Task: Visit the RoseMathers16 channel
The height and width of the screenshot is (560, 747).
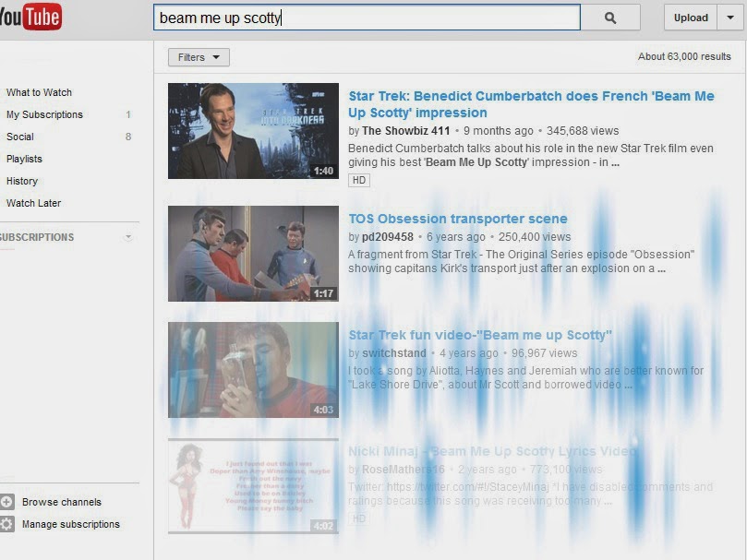Action: pos(403,469)
